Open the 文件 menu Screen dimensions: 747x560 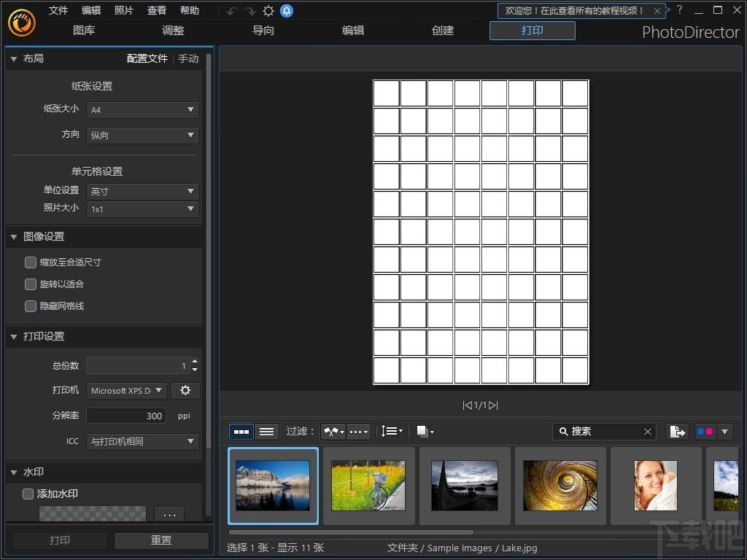[x=58, y=10]
